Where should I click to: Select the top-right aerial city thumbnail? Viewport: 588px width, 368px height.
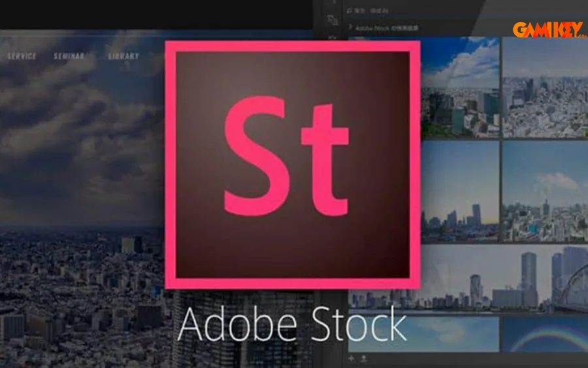pos(545,87)
